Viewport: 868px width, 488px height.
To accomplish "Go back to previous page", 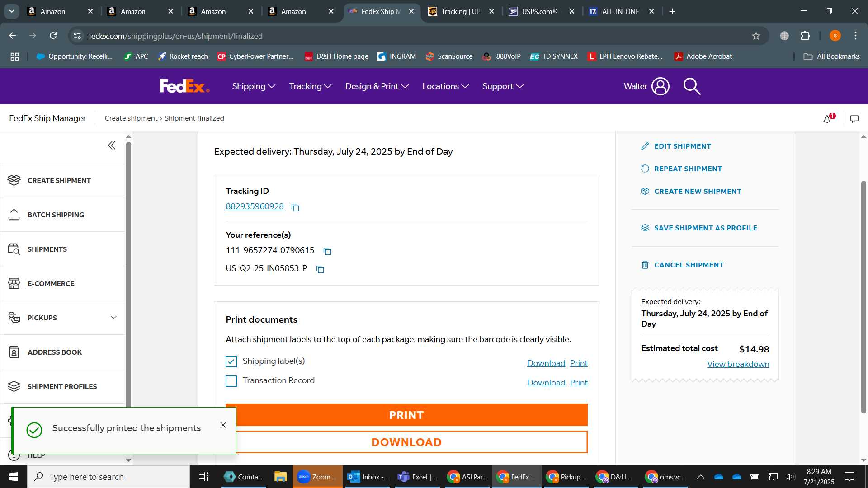I will pyautogui.click(x=13, y=36).
